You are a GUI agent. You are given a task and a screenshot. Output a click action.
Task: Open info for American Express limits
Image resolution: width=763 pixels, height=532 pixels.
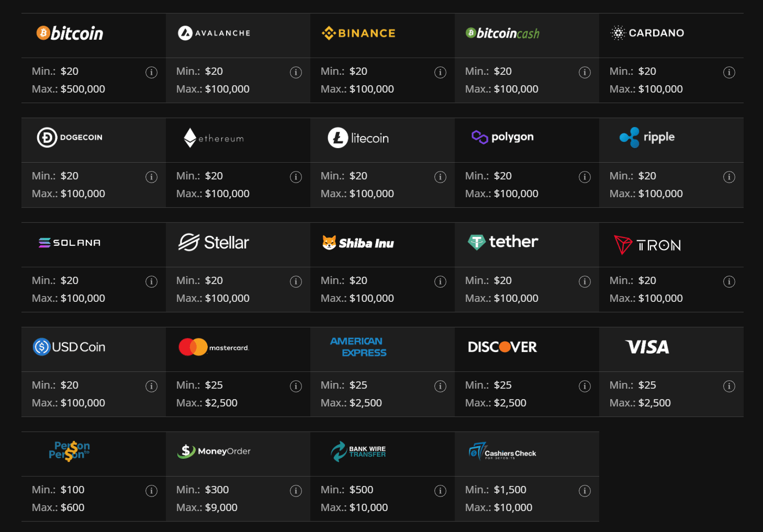pos(440,386)
